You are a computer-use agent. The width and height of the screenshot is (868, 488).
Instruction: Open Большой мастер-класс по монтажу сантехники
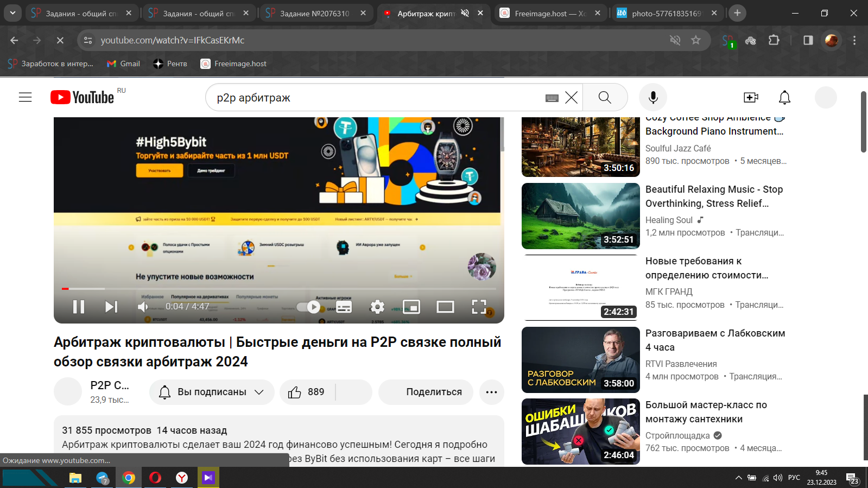tap(706, 412)
